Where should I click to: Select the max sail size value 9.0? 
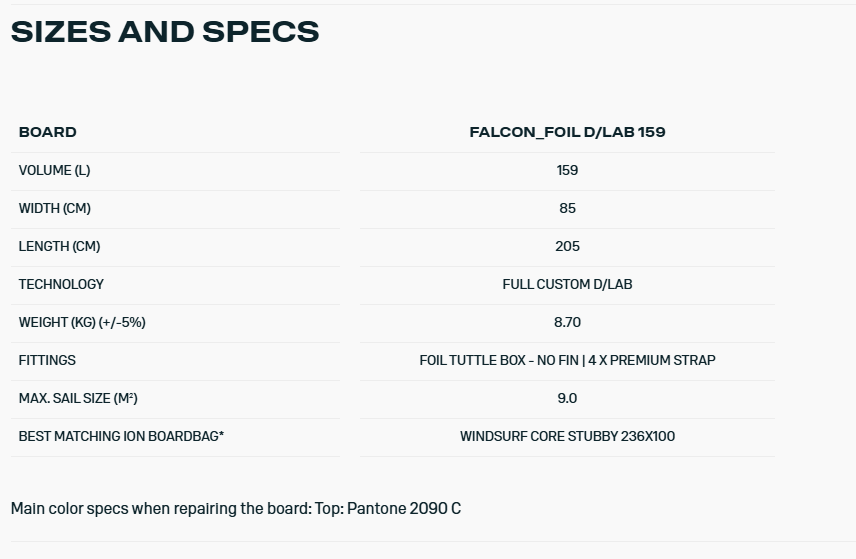point(567,398)
